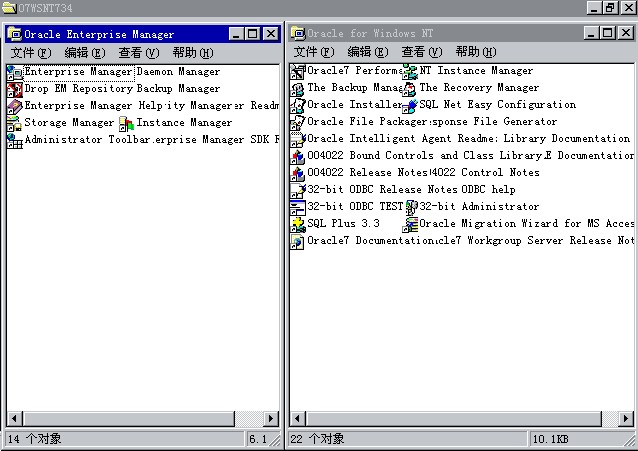Open 查看(V) menu in Oracle for Windows NT window
This screenshot has width=638, height=451.
click(422, 52)
